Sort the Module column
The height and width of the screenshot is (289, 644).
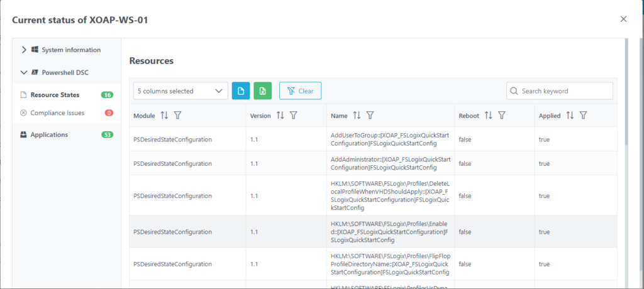(x=164, y=116)
